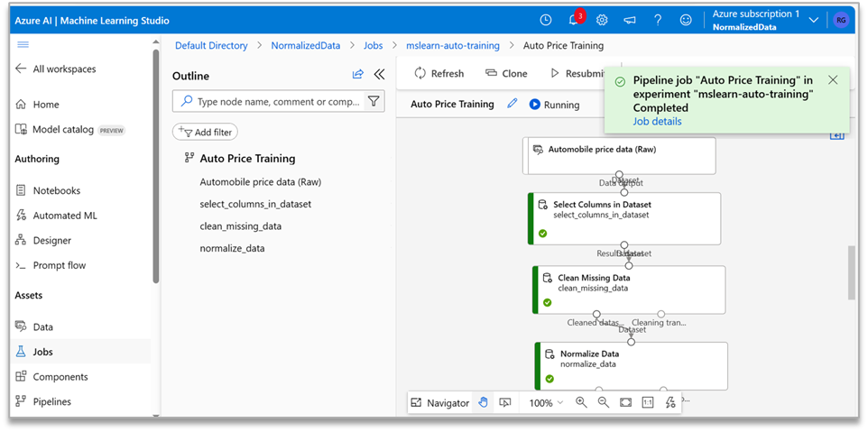Image resolution: width=868 pixels, height=432 pixels.
Task: Toggle the hamburger navigation menu
Action: [23, 45]
